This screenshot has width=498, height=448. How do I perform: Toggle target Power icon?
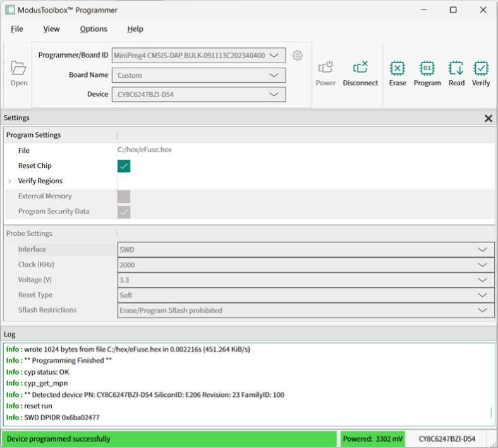325,73
